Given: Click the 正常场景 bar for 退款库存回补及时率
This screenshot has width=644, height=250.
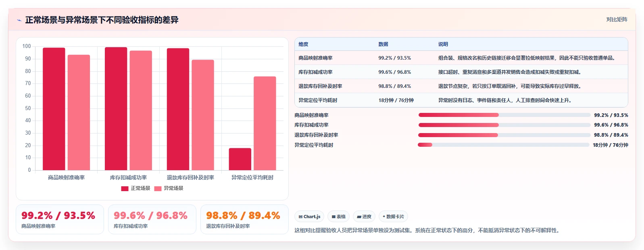Looking at the screenshot, I should coord(178,109).
